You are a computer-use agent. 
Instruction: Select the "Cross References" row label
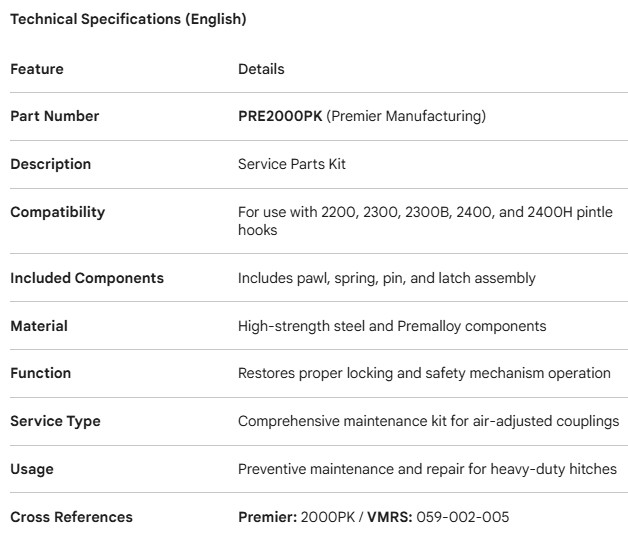pyautogui.click(x=71, y=517)
